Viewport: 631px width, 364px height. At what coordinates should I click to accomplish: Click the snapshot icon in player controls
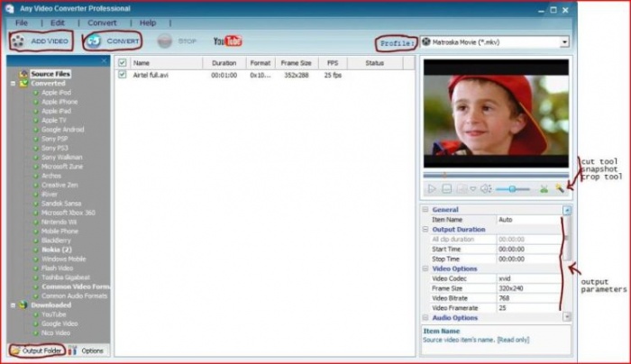click(x=462, y=189)
